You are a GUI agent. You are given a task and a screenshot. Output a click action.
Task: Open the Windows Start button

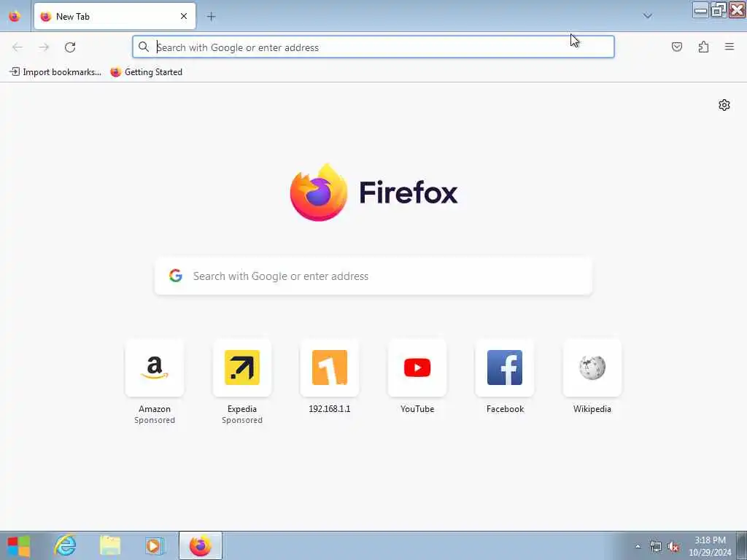click(x=18, y=545)
